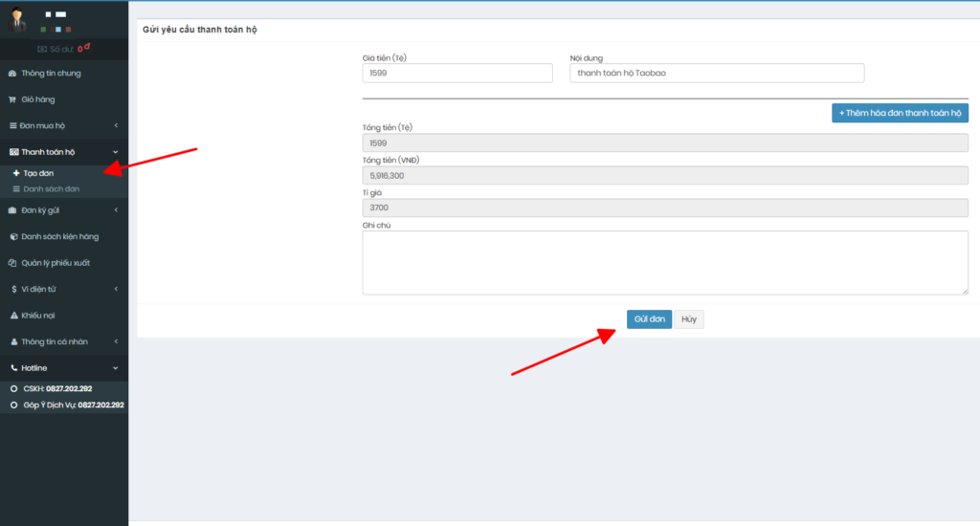Click the list icon beside Danh sách đơn
This screenshot has height=526, width=980.
point(16,188)
